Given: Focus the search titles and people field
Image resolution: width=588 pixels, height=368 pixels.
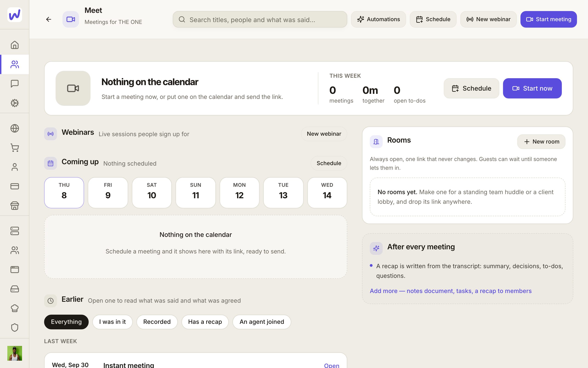Looking at the screenshot, I should pos(260,19).
